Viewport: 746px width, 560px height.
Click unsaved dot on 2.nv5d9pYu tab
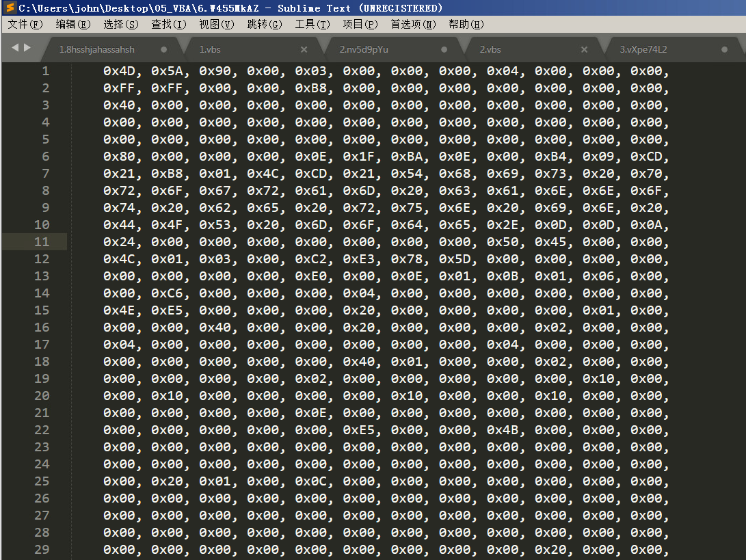[444, 49]
